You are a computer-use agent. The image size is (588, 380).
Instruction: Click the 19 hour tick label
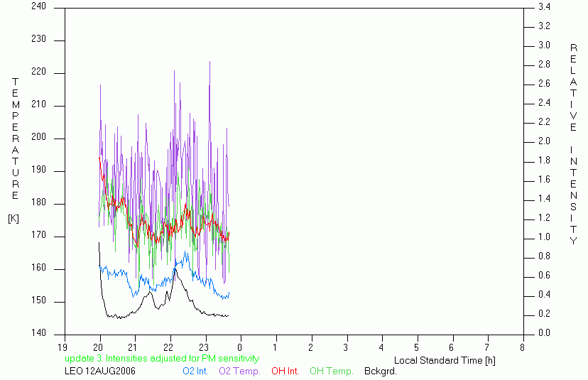[x=62, y=347]
